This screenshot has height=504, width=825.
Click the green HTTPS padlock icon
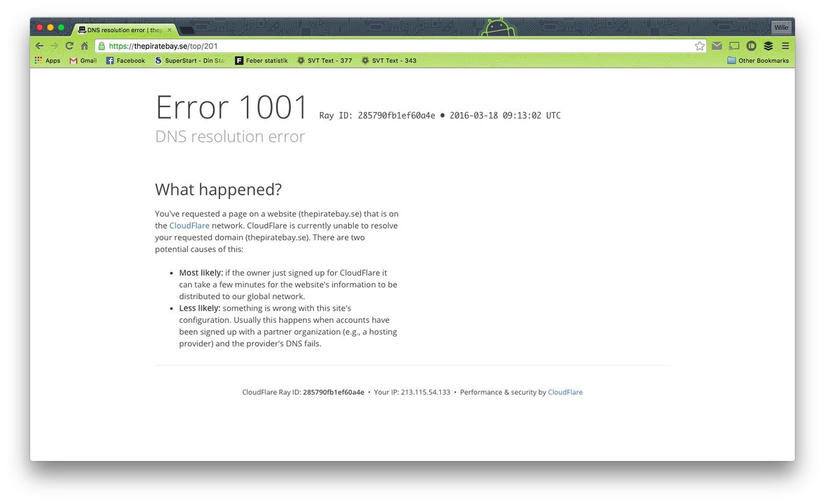click(x=101, y=46)
